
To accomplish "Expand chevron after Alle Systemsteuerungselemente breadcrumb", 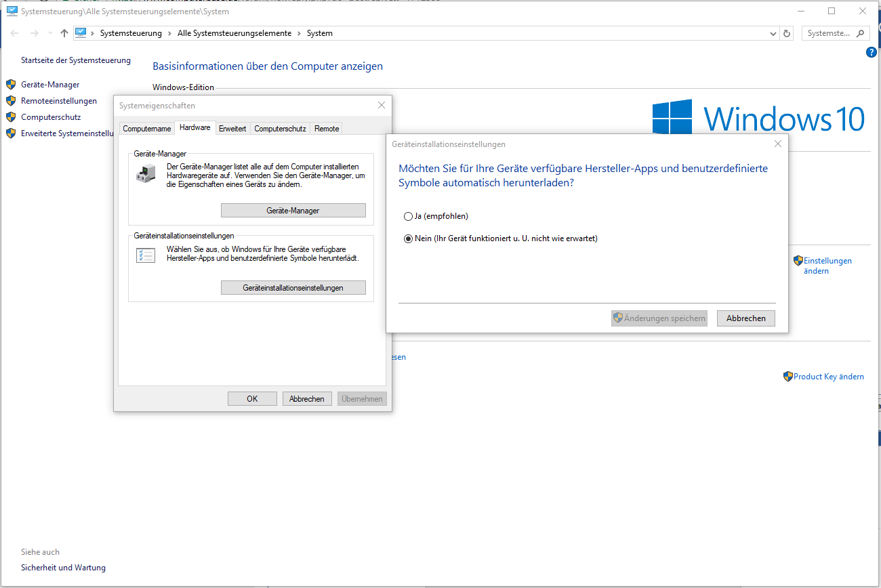I will [299, 33].
